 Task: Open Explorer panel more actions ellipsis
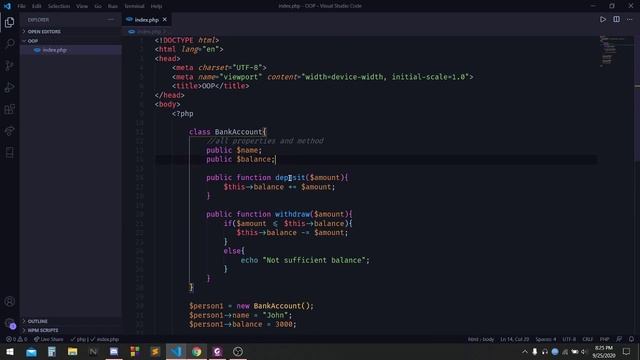pyautogui.click(x=111, y=20)
